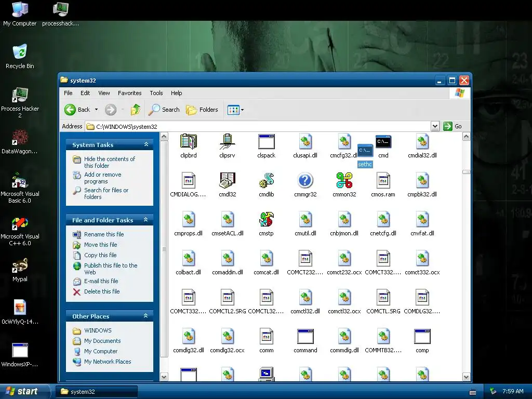Select the comp program icon
The height and width of the screenshot is (399, 532).
click(x=422, y=337)
